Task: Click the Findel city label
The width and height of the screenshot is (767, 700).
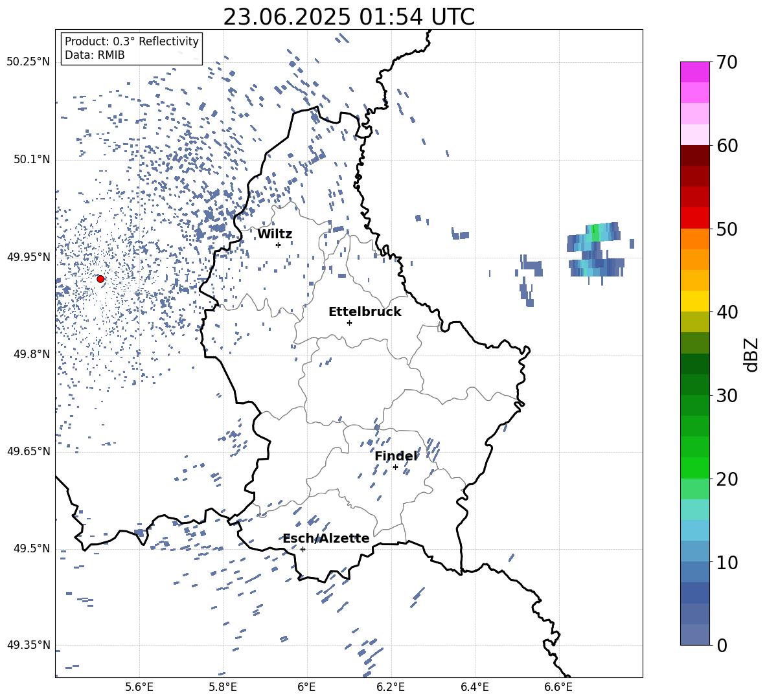Action: (x=396, y=456)
